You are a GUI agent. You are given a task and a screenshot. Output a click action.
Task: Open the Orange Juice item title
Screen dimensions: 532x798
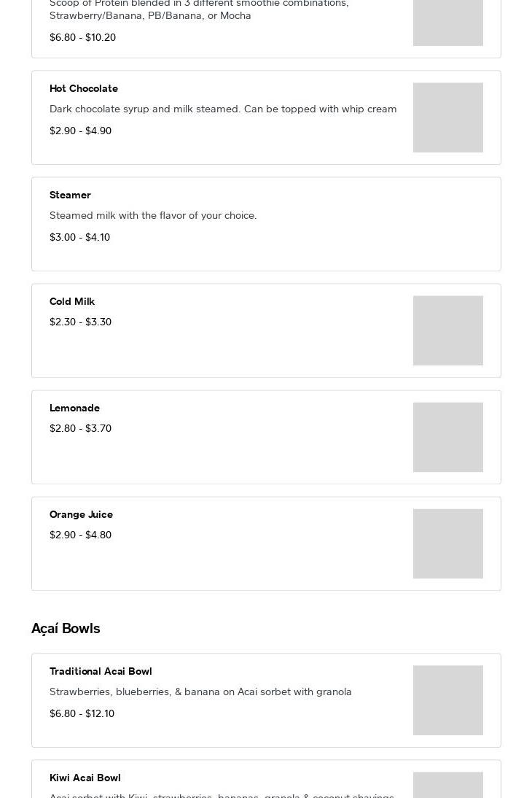pos(81,514)
